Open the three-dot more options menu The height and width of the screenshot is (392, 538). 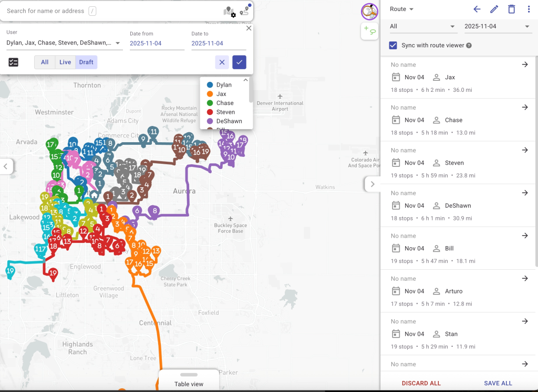[529, 9]
